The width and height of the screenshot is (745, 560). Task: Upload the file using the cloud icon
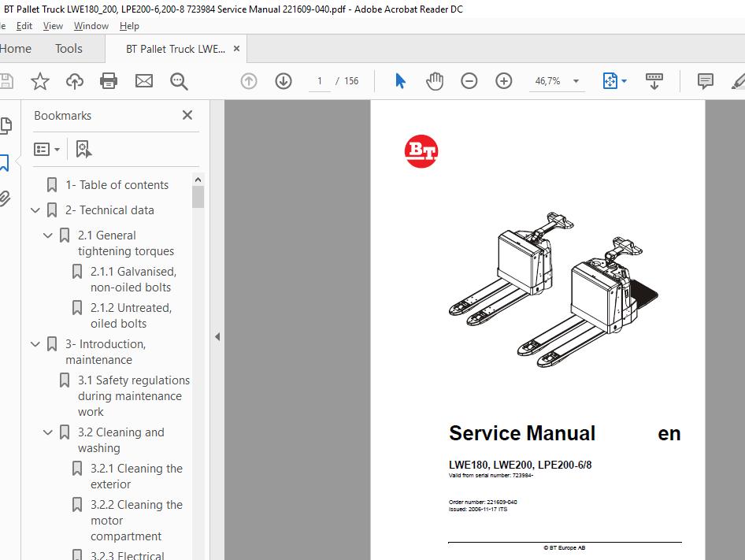[x=75, y=81]
